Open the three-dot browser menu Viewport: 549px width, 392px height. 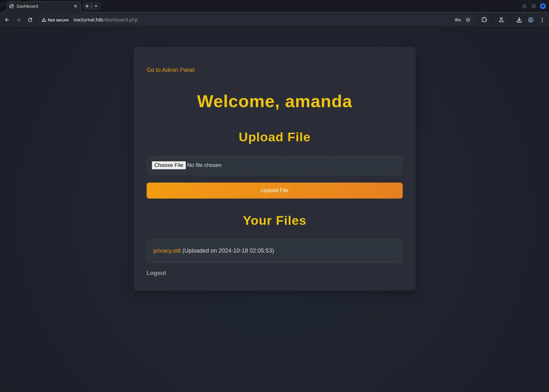(542, 20)
